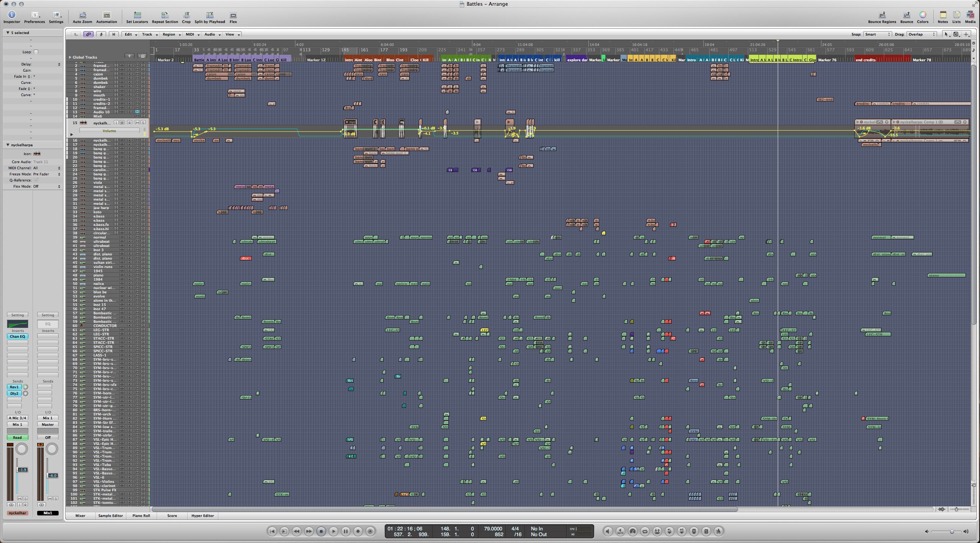Toggle the metronome click button in transport

point(718,531)
